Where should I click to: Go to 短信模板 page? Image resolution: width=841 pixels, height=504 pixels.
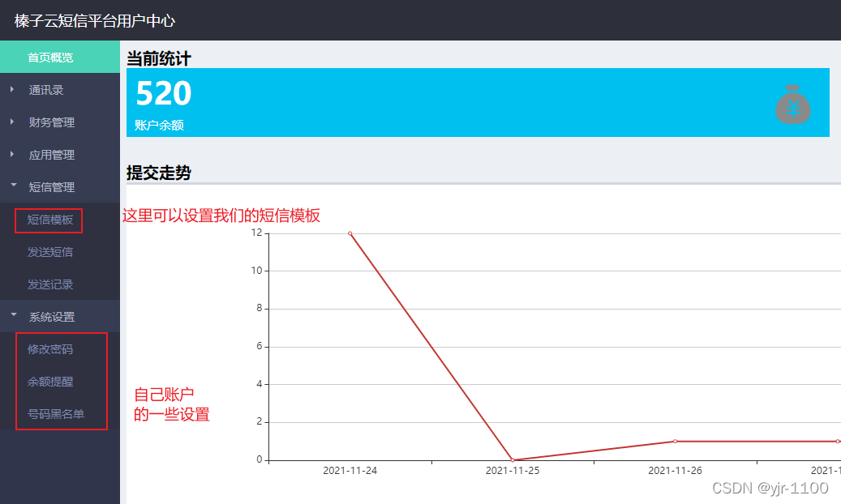50,220
